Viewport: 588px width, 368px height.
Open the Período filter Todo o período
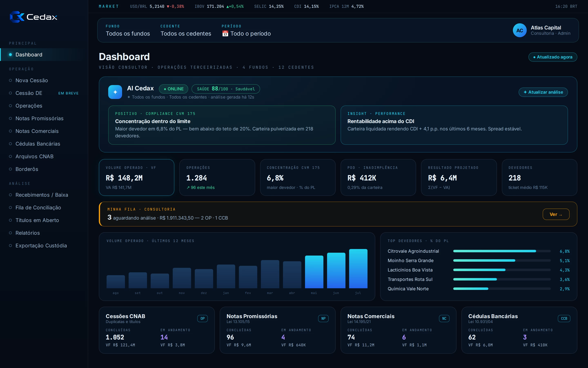click(246, 30)
